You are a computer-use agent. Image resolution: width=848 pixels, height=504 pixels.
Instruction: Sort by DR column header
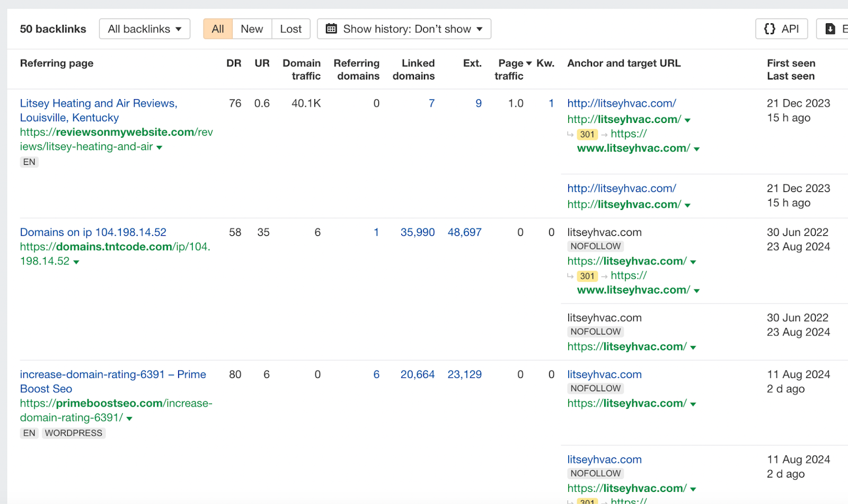[234, 63]
